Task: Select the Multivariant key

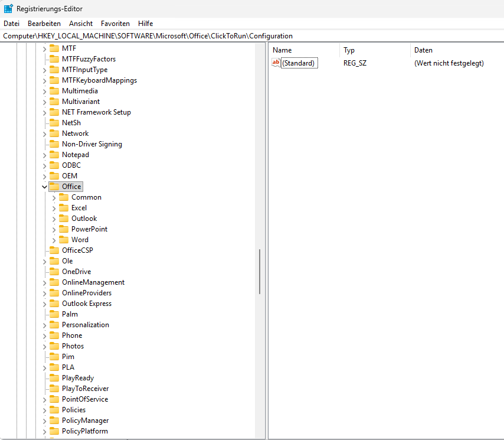Action: [x=81, y=102]
